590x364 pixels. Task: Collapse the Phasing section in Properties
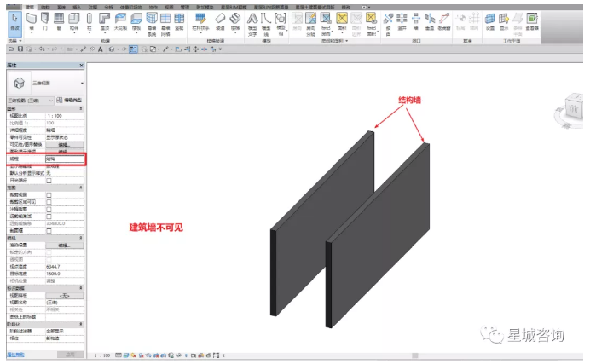(x=80, y=324)
